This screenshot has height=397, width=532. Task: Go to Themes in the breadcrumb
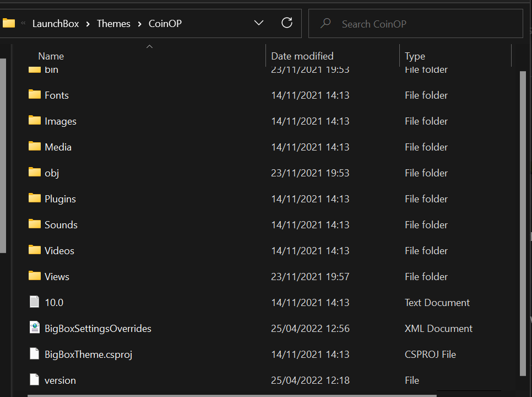point(113,23)
